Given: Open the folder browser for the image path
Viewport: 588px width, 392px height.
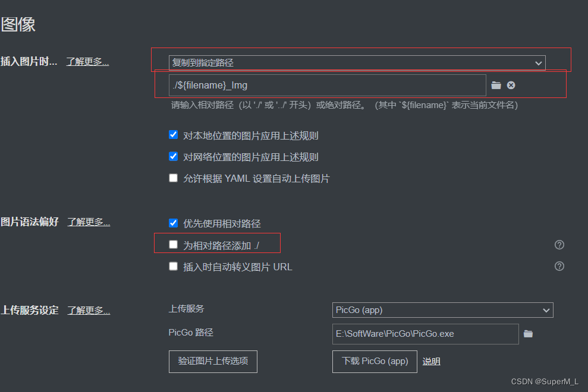Looking at the screenshot, I should point(496,85).
